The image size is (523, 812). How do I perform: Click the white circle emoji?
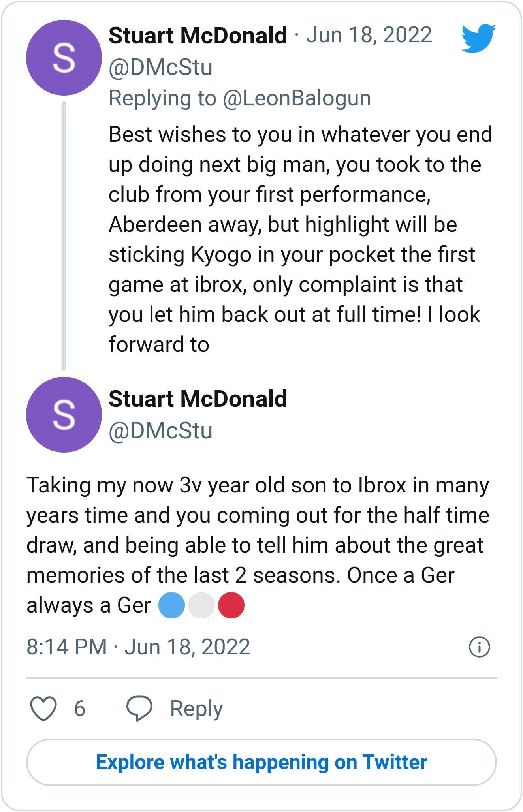(x=201, y=605)
